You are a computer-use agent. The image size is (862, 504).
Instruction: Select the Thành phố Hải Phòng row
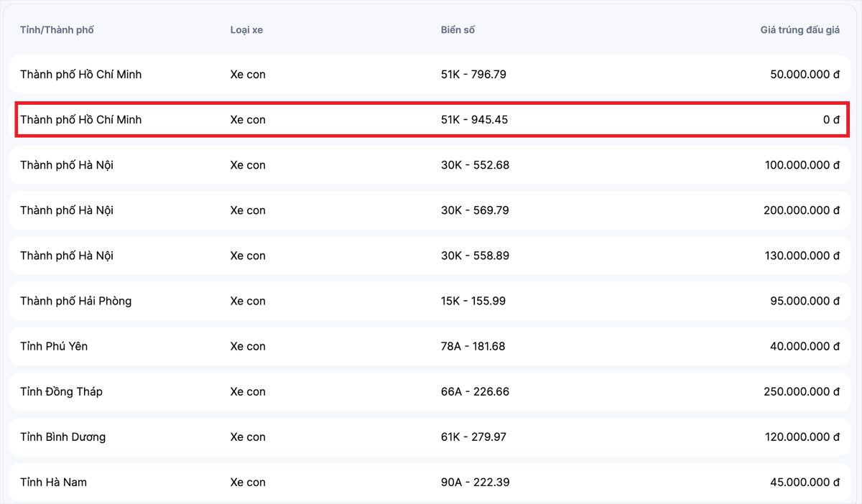[430, 301]
